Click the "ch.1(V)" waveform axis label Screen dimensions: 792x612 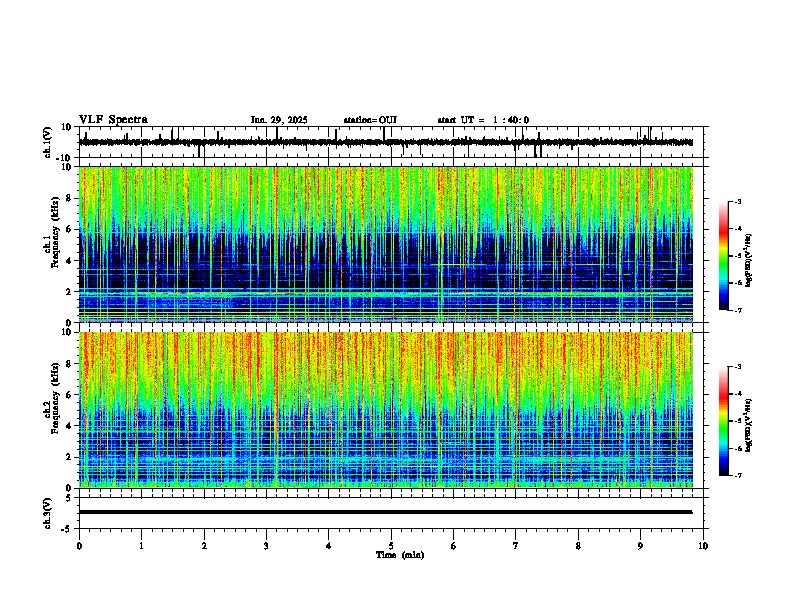[47, 142]
